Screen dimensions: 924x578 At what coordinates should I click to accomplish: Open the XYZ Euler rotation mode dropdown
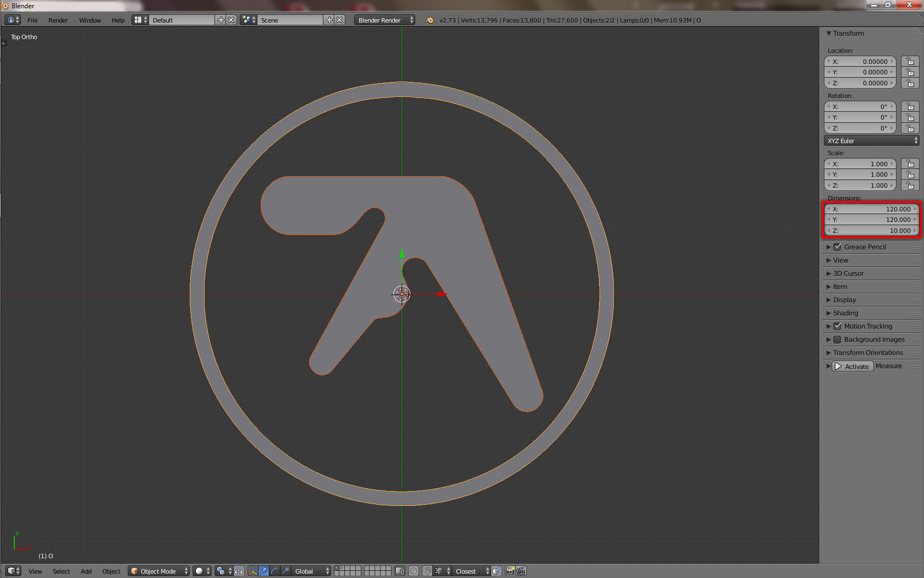tap(872, 141)
